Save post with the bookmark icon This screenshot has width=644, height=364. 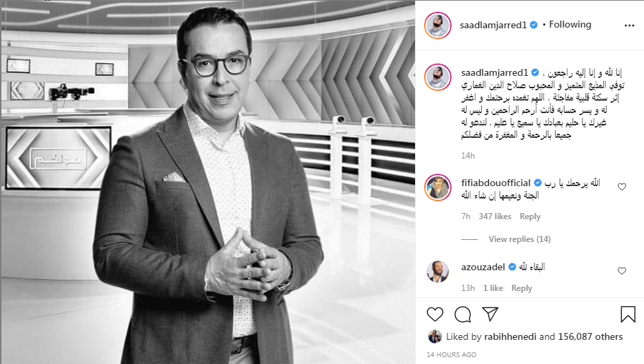[x=627, y=314]
